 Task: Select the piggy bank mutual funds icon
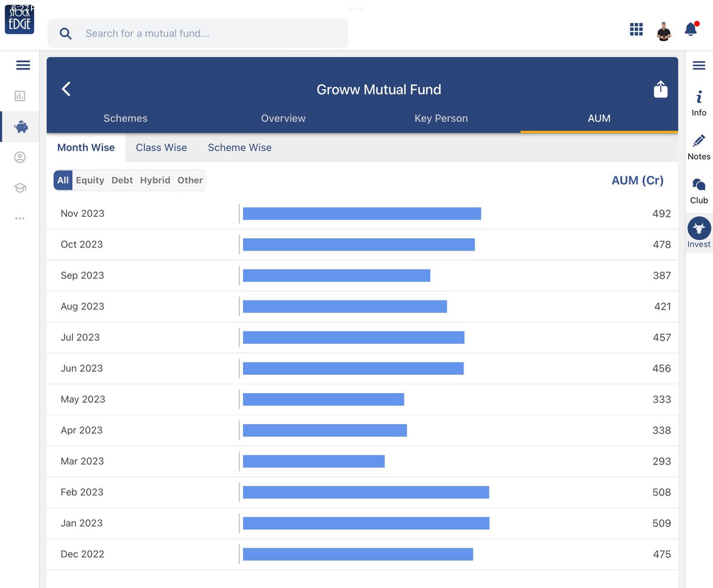tap(21, 127)
